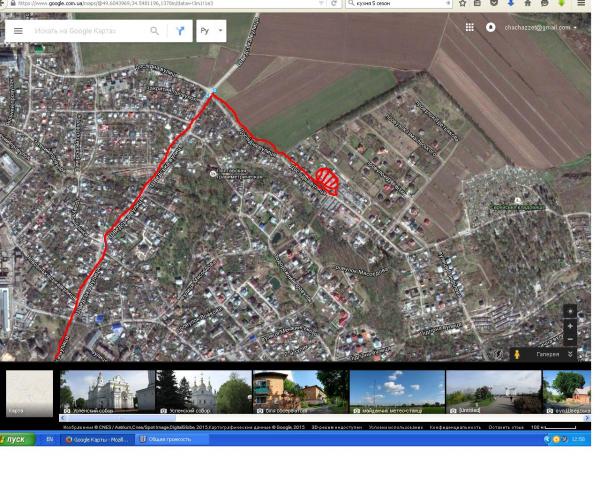Open Условия использования link
The height and width of the screenshot is (480, 600).
tap(396, 427)
